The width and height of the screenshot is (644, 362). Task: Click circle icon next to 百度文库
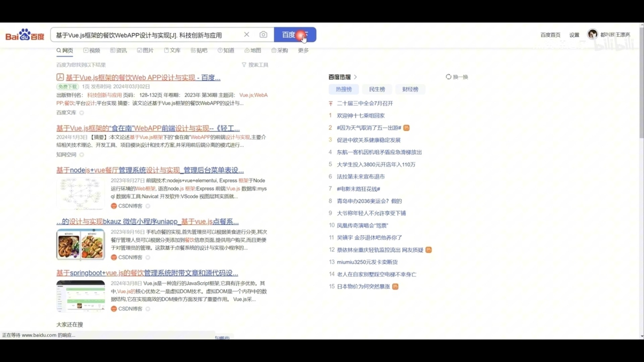(82, 113)
